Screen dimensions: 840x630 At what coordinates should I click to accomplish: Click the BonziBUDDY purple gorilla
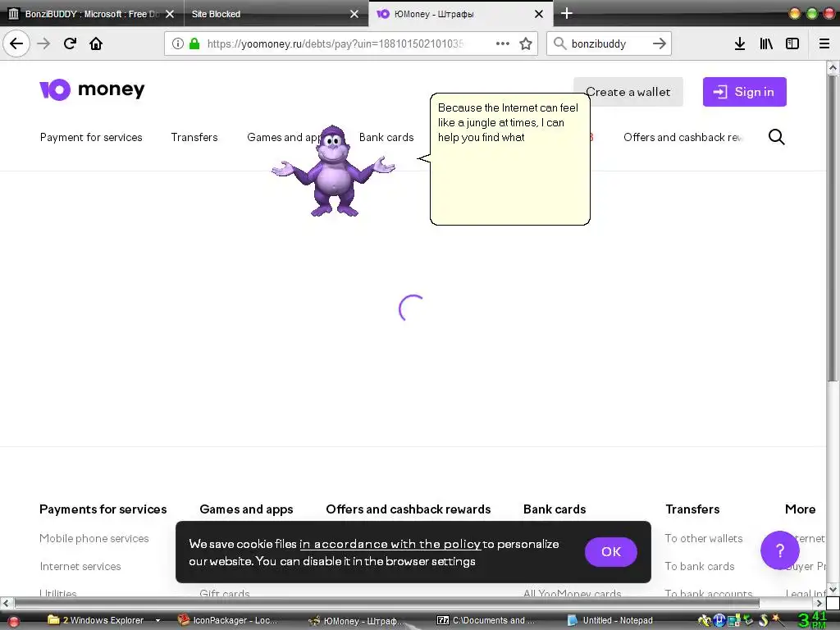click(333, 171)
